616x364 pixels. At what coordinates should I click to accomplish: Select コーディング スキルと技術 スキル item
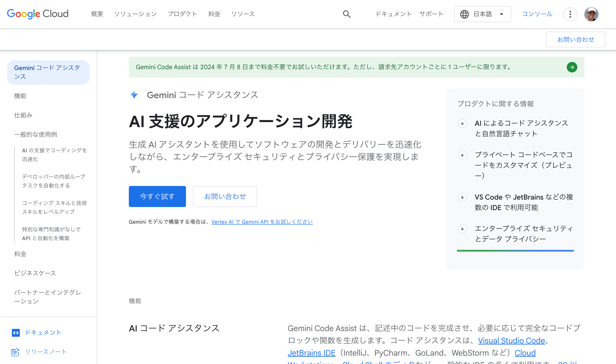(54, 207)
